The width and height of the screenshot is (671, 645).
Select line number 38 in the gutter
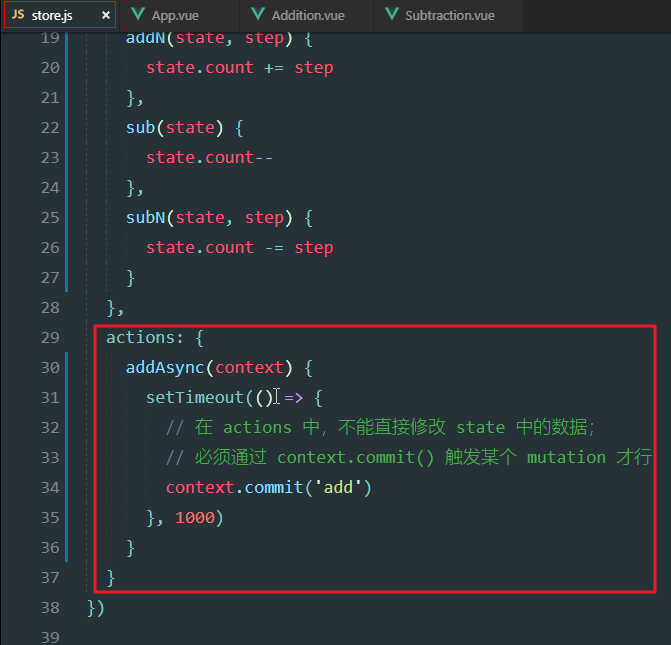[49, 607]
